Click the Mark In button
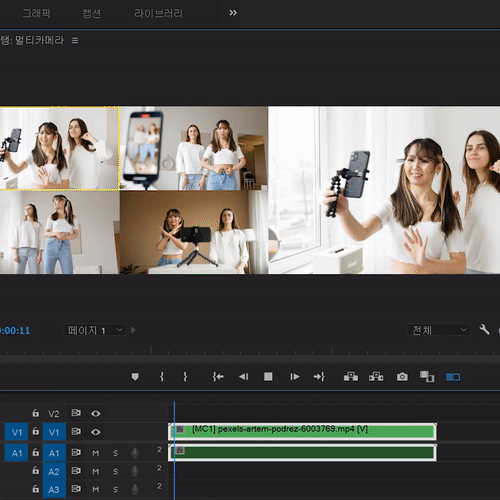 (x=162, y=377)
